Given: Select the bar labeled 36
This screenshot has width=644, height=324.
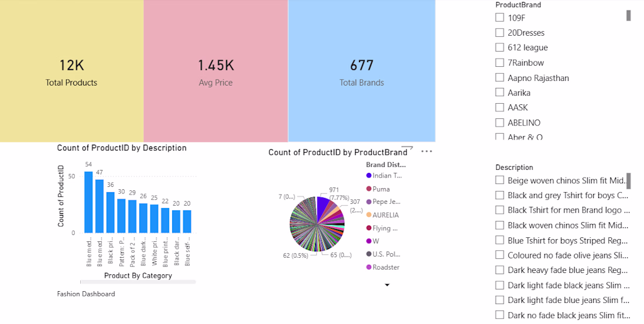Looking at the screenshot, I should 111,212.
